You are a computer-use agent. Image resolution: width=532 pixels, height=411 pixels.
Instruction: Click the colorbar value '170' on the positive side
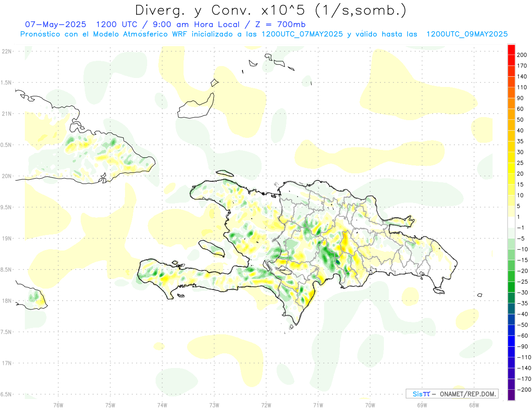point(522,66)
